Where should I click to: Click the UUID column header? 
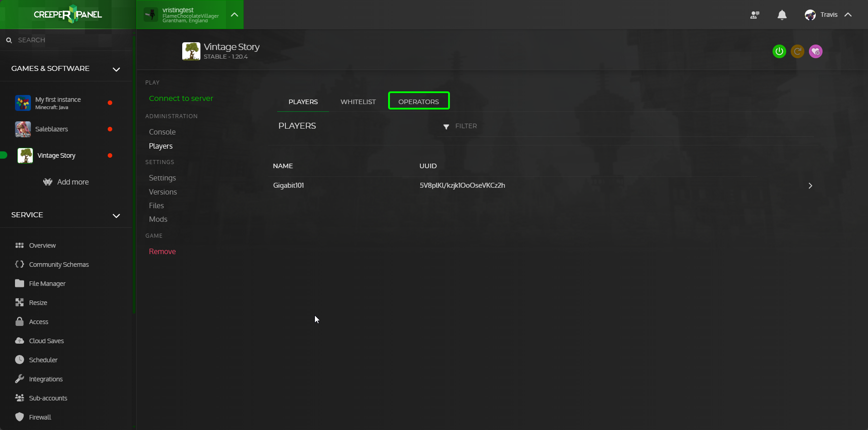(x=428, y=166)
